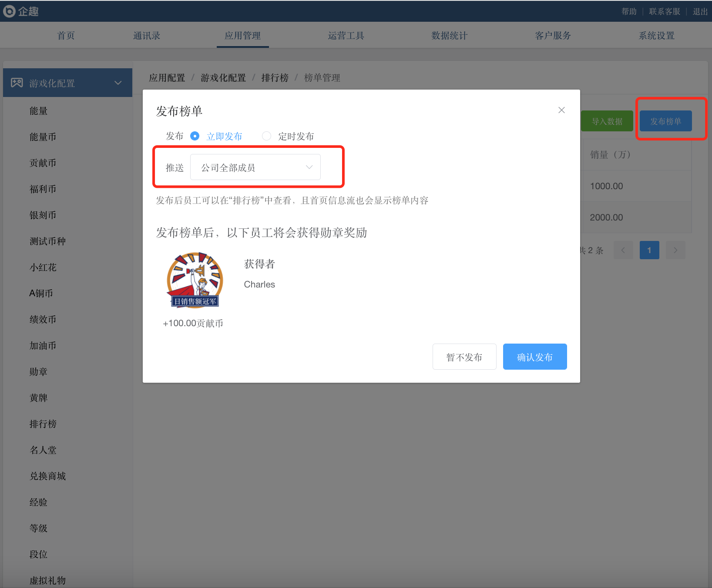The width and height of the screenshot is (712, 588).
Task: Select 等级 in sidebar
Action: tap(39, 528)
